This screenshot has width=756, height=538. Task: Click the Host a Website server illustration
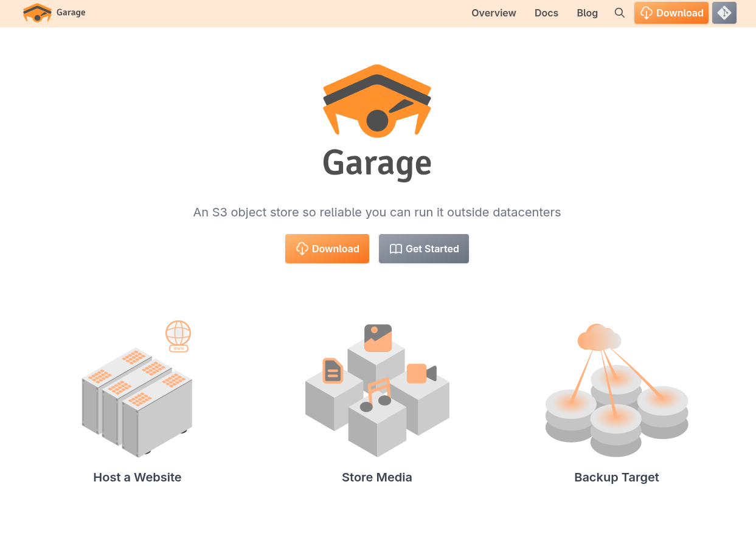[x=137, y=389]
